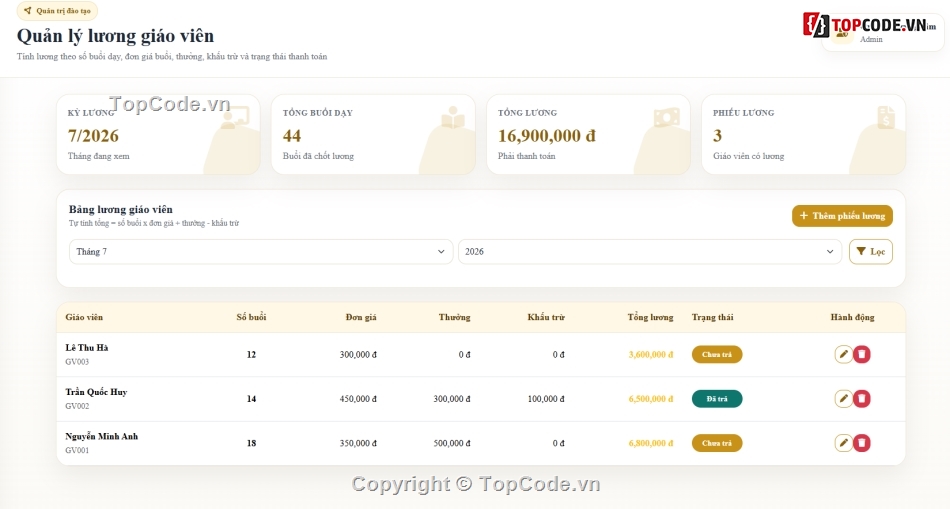Click the teacher icon on Kỳ lương card
Screen dimensions: 950x509
point(235,118)
